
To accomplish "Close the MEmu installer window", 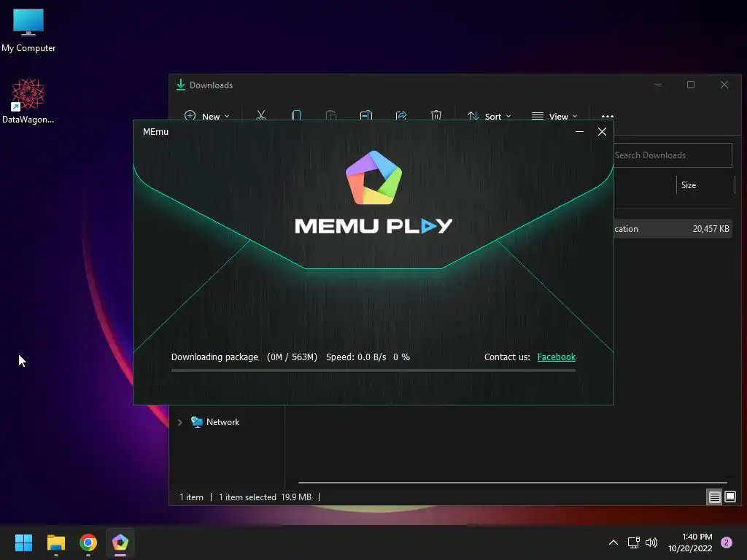I will (602, 132).
